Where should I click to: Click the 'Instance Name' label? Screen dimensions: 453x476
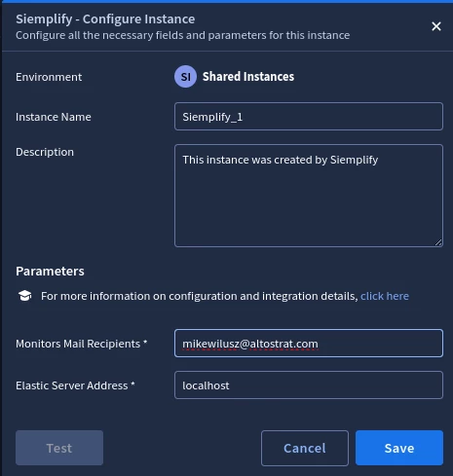coord(54,117)
